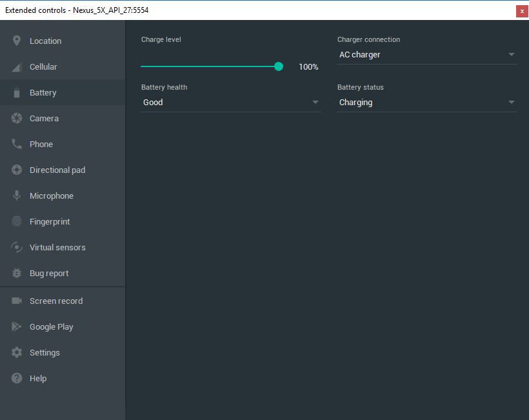Open Directional pad tab label
The height and width of the screenshot is (420, 529).
[57, 170]
